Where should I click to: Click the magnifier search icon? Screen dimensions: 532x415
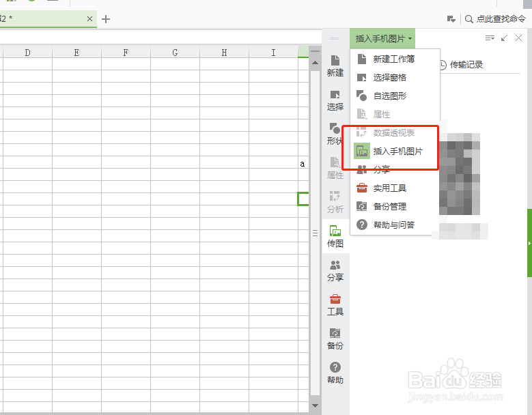[x=469, y=19]
